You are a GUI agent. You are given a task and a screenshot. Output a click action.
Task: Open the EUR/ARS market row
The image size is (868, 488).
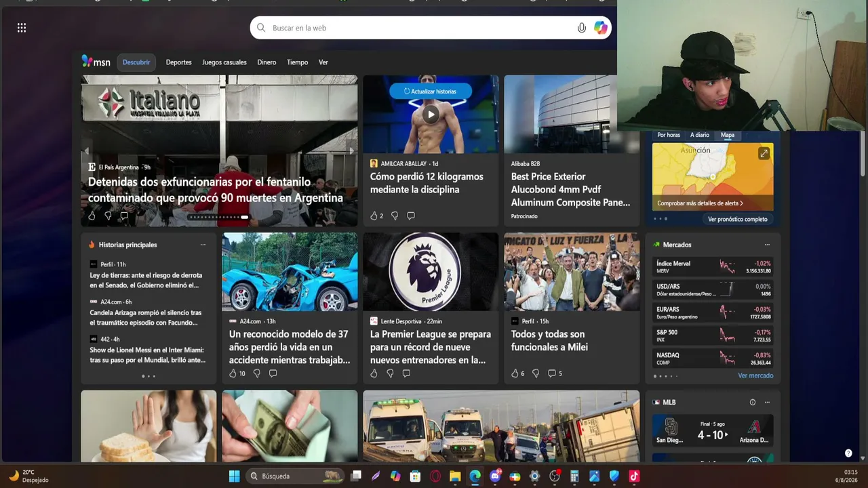[x=713, y=313]
